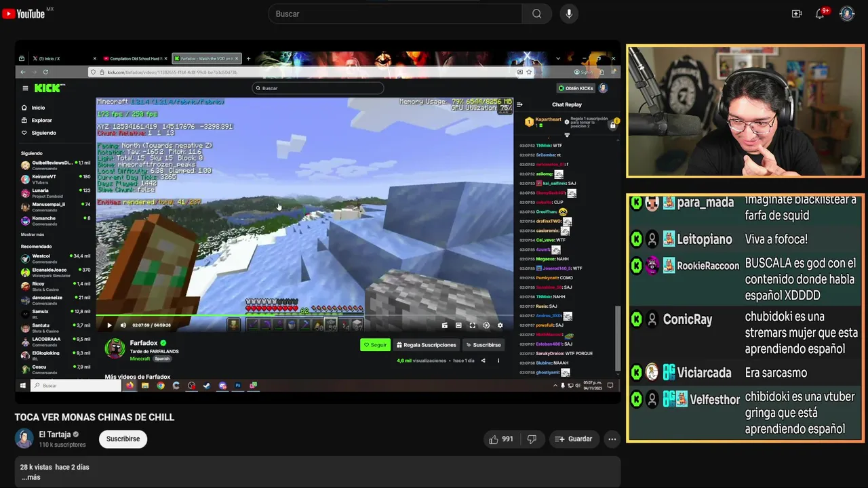Image resolution: width=868 pixels, height=488 pixels.
Task: Share the Kick VOD via share icon
Action: 483,361
